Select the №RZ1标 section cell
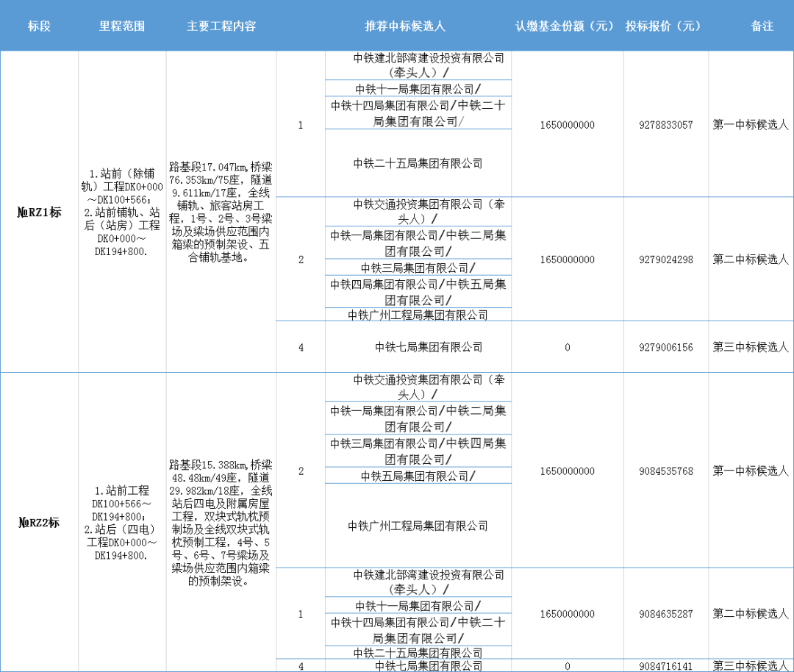The height and width of the screenshot is (672, 794). [x=39, y=212]
